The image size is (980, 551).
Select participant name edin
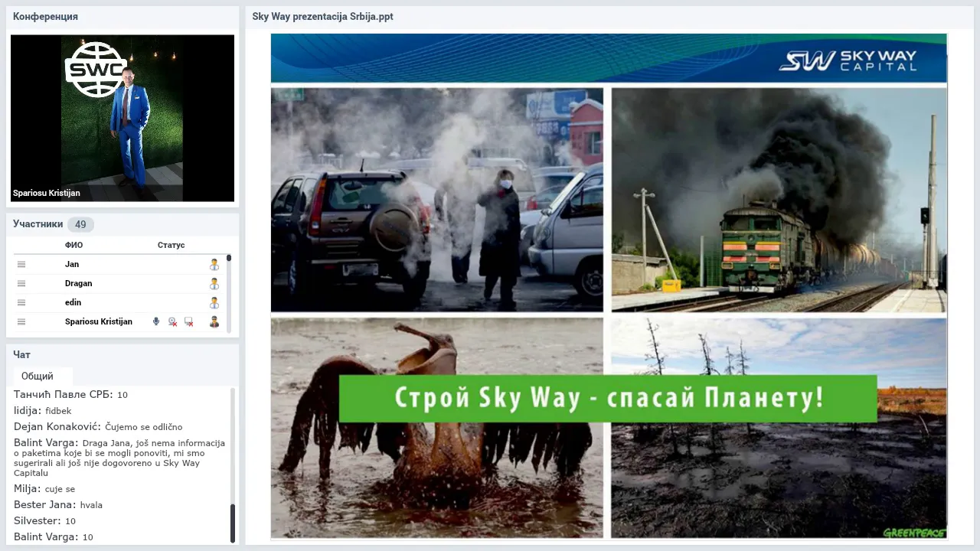[73, 302]
